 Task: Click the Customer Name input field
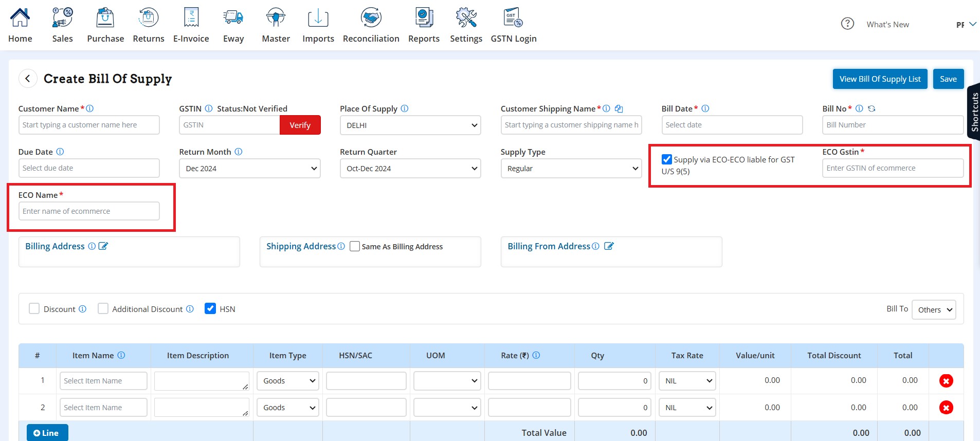coord(89,125)
